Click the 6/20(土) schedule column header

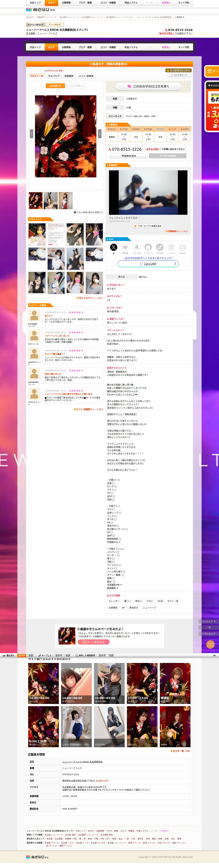(160, 129)
